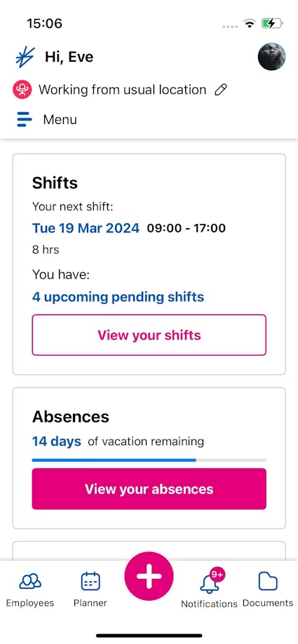Tap the pink plus add button
Image resolution: width=298 pixels, height=644 pixels.
click(149, 576)
